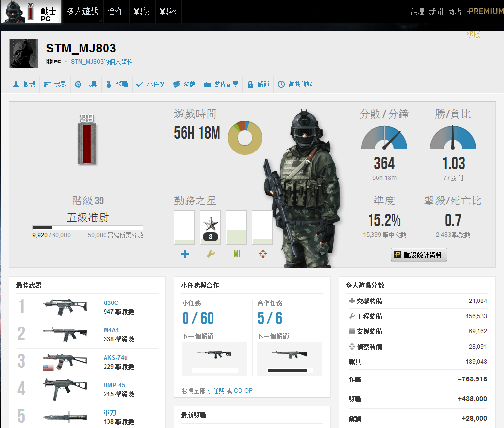Click the 解鎖 score +28,000
The image size is (504, 428).
click(x=475, y=418)
